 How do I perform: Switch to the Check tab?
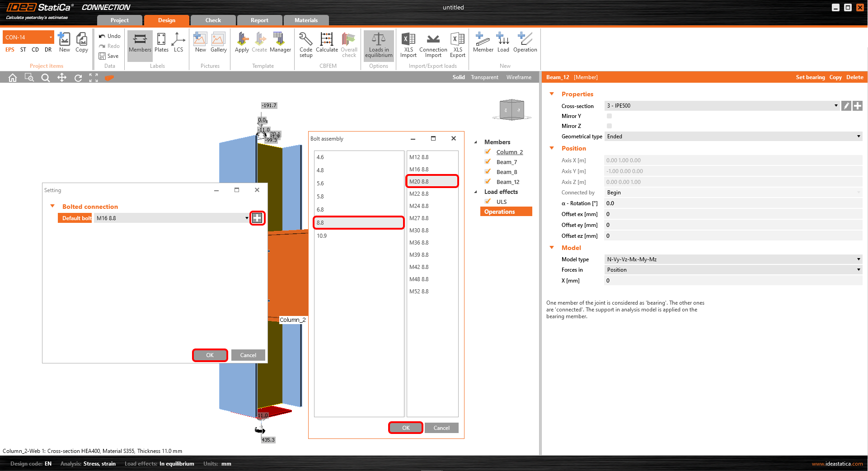coord(213,20)
